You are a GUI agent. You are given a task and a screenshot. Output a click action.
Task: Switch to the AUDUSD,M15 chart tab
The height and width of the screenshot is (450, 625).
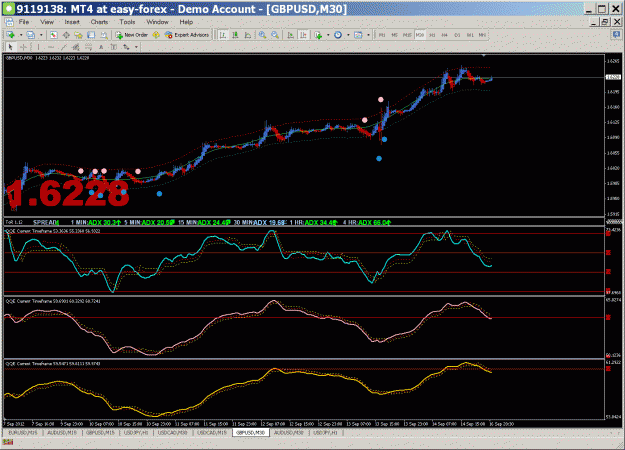point(62,432)
